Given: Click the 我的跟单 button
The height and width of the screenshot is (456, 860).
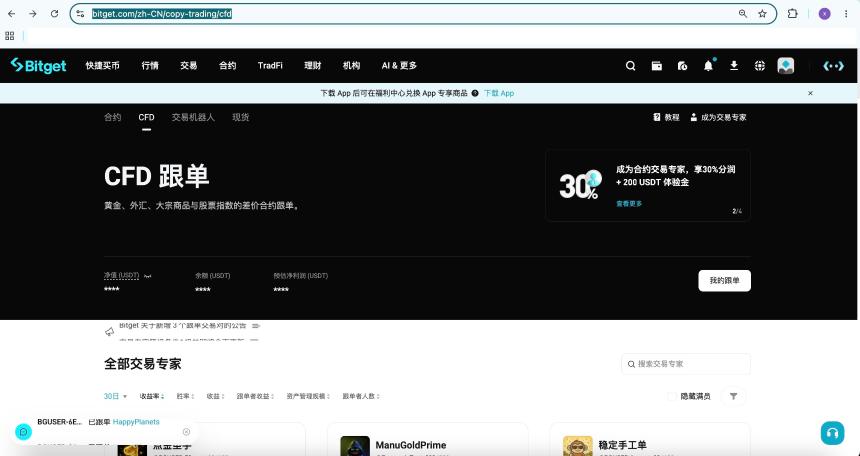Looking at the screenshot, I should 725,280.
